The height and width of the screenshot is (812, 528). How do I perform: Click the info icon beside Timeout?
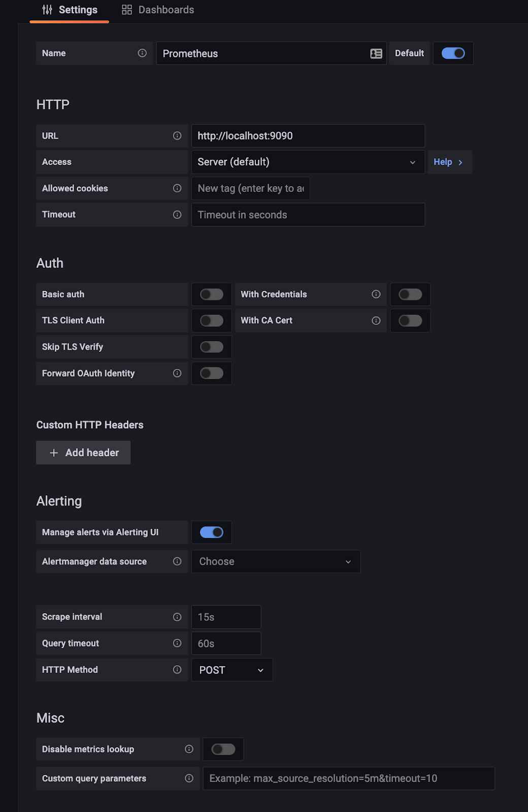click(177, 215)
